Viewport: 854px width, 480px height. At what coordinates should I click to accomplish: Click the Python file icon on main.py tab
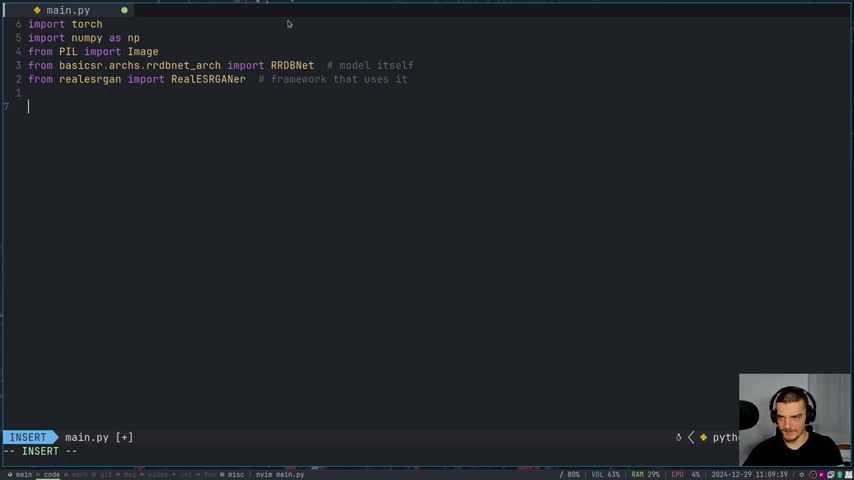pos(37,10)
